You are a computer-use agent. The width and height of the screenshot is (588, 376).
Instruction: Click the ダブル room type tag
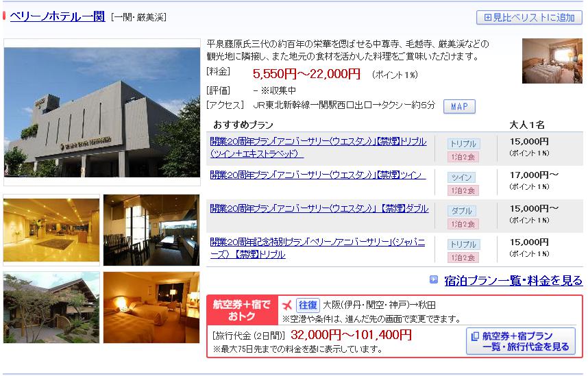[462, 211]
